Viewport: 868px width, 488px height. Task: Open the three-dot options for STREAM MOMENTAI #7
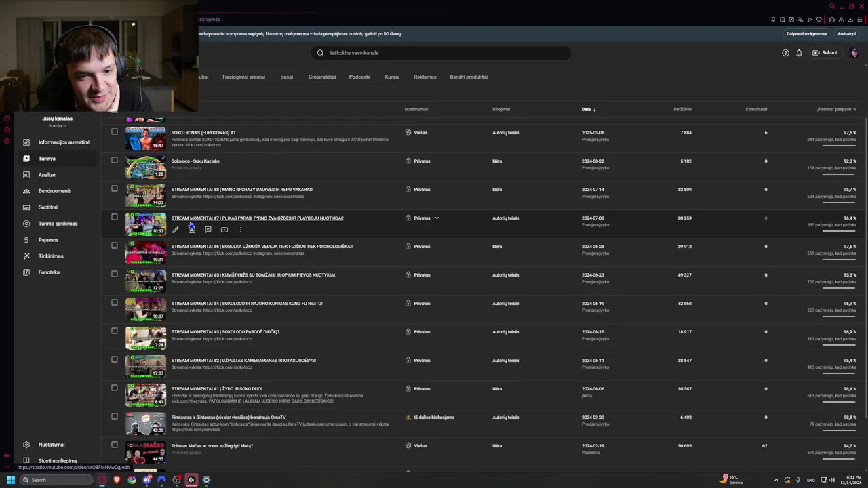tap(241, 230)
